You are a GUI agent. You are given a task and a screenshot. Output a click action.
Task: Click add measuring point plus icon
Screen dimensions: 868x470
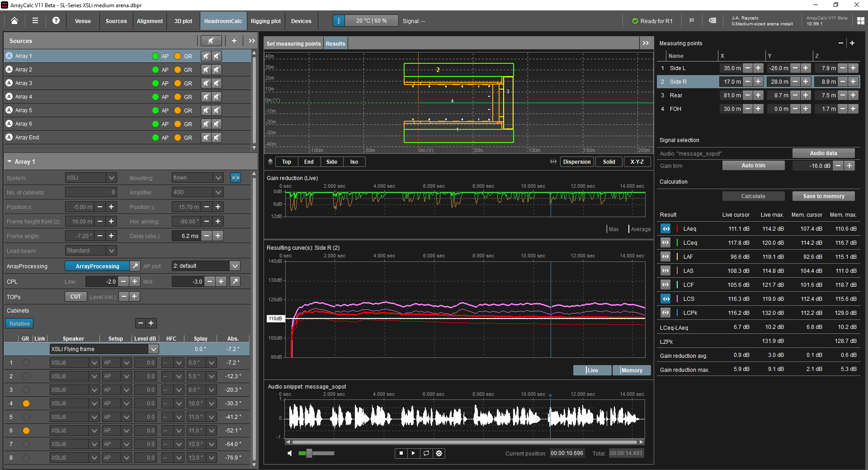(x=852, y=43)
